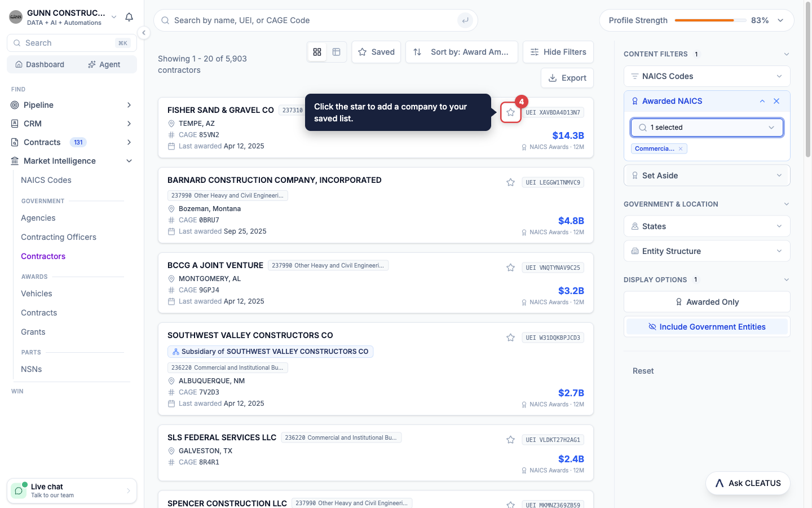
Task: Reset all filters
Action: click(643, 371)
